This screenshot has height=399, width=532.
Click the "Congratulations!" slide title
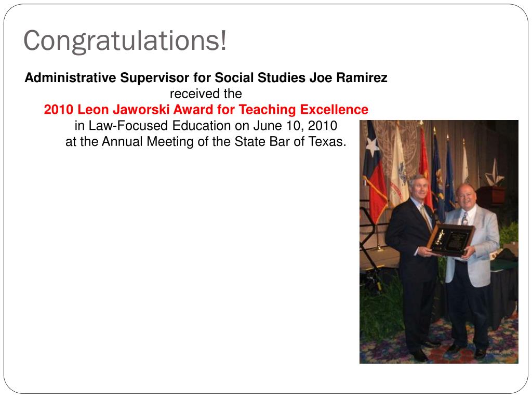(125, 42)
